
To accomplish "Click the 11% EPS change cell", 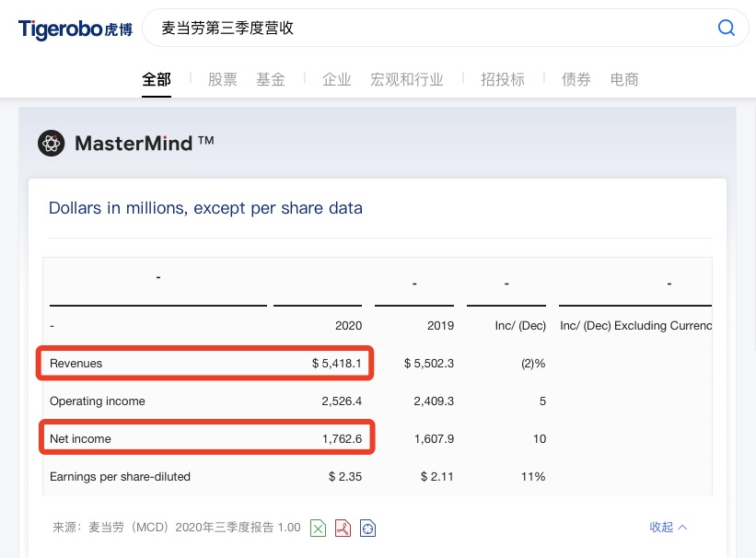I will pos(533,476).
